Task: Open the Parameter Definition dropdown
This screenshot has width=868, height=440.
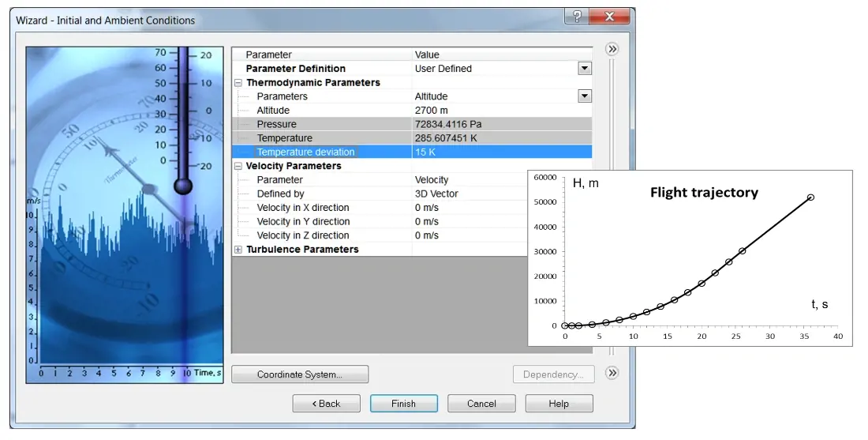Action: [x=584, y=69]
